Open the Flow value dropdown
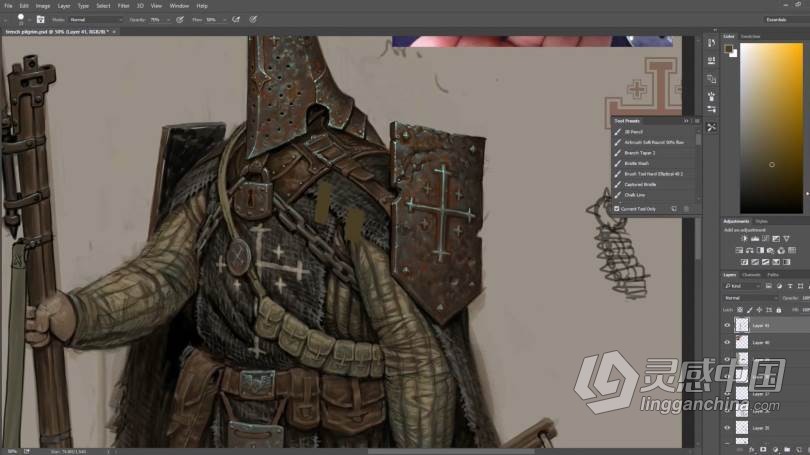 click(x=225, y=20)
